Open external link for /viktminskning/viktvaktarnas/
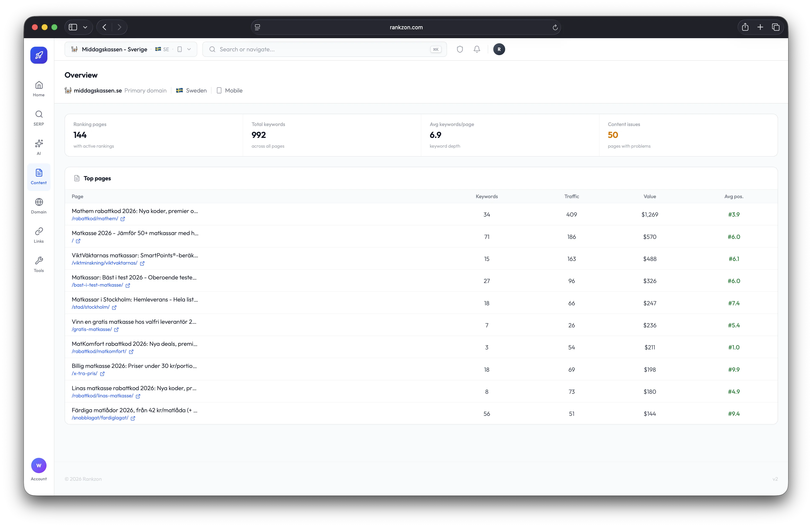 [x=142, y=263]
